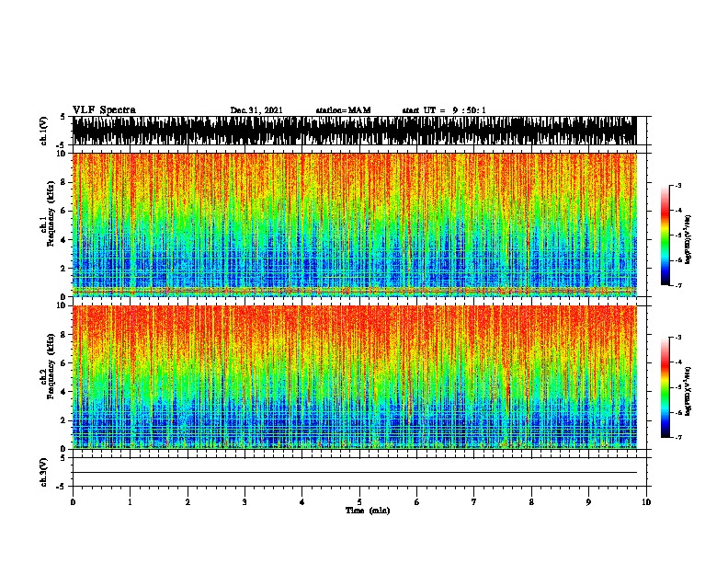Click the ch.1 colorbar log(PSD) label
The image size is (728, 563).
(688, 239)
